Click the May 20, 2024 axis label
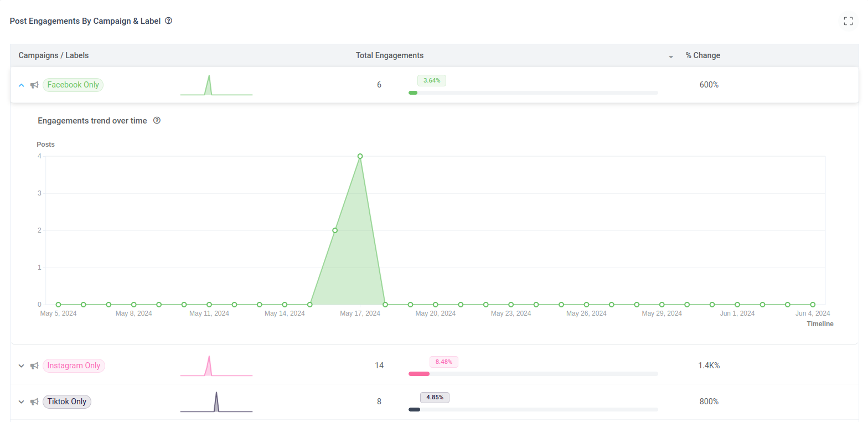 point(436,313)
